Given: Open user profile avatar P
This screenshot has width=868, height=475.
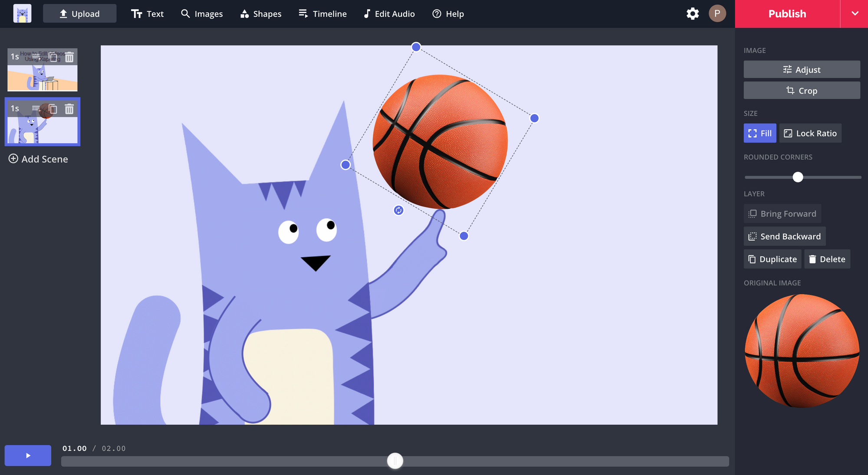Looking at the screenshot, I should 717,14.
